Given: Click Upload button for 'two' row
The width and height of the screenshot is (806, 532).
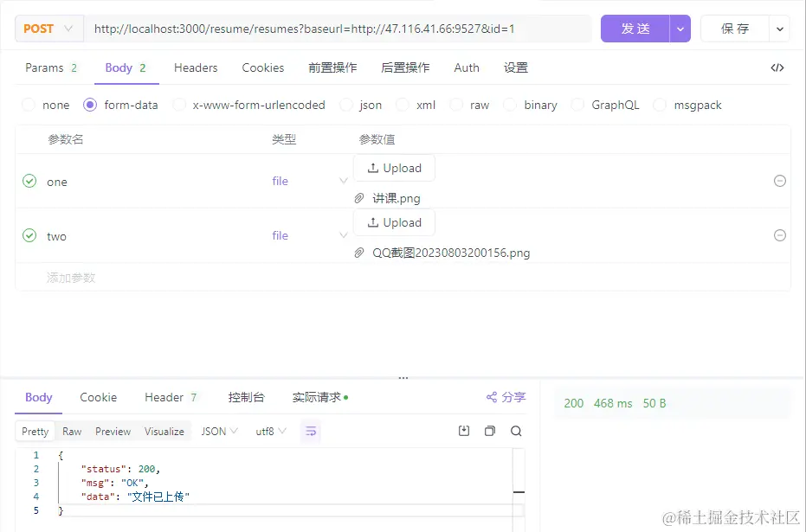Looking at the screenshot, I should [x=394, y=222].
